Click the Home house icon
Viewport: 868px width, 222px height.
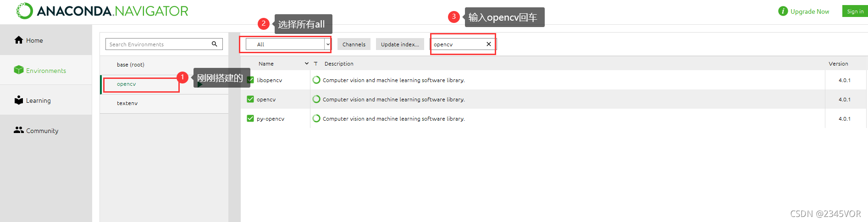coord(19,40)
